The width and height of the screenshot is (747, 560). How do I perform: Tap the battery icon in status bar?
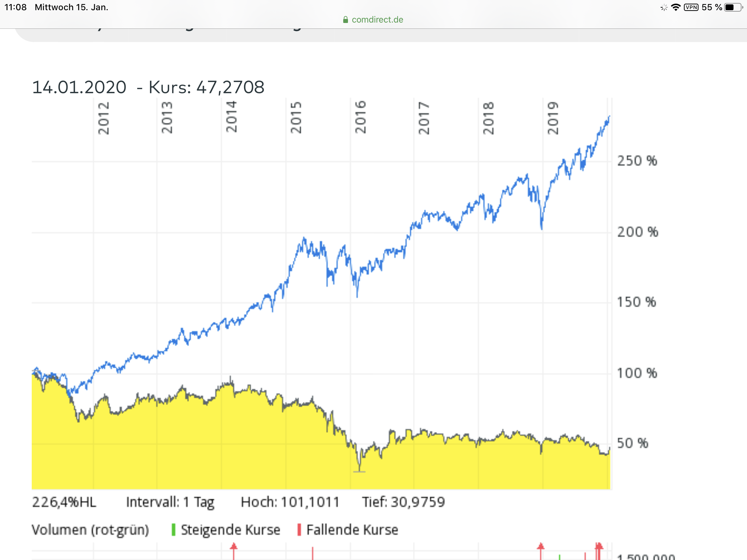(733, 7)
